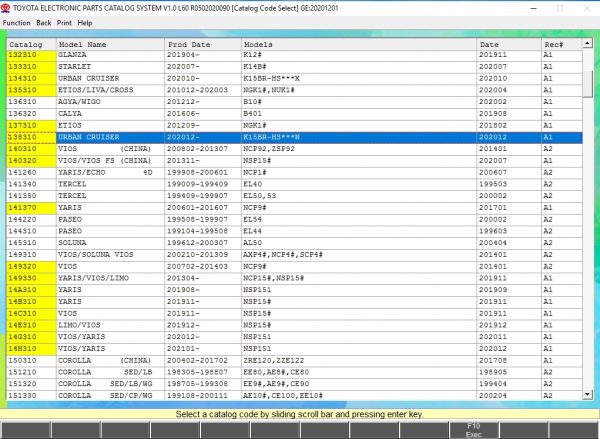Select catalog code 132310
The width and height of the screenshot is (600, 439).
point(31,55)
